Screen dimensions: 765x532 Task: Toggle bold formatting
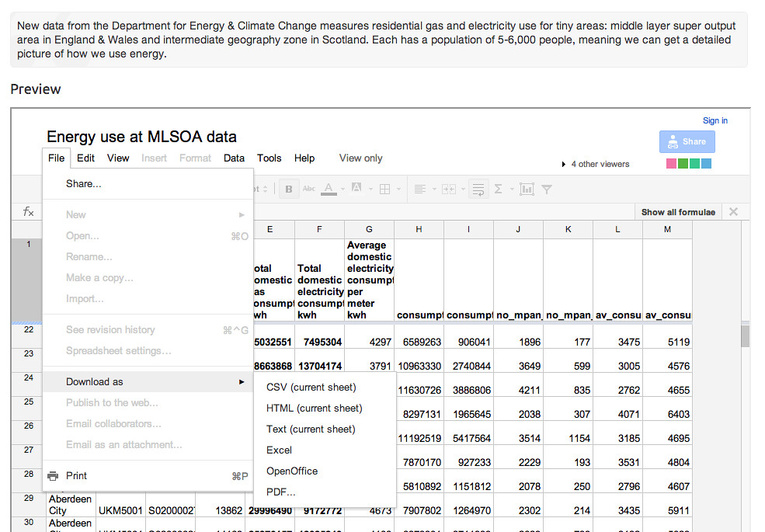point(287,188)
